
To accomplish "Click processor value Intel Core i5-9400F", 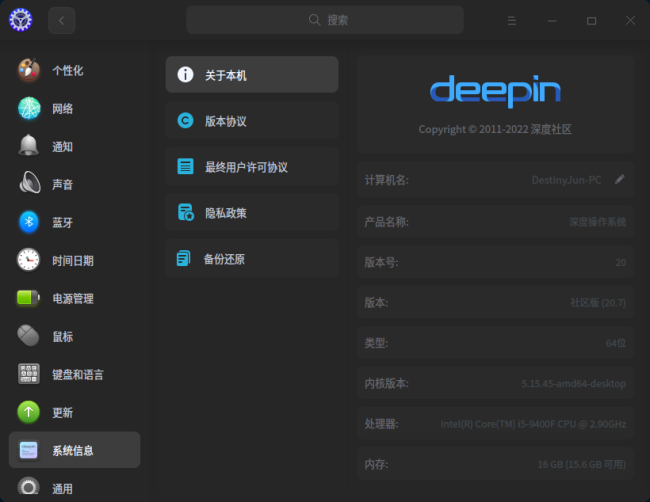I will coord(533,424).
